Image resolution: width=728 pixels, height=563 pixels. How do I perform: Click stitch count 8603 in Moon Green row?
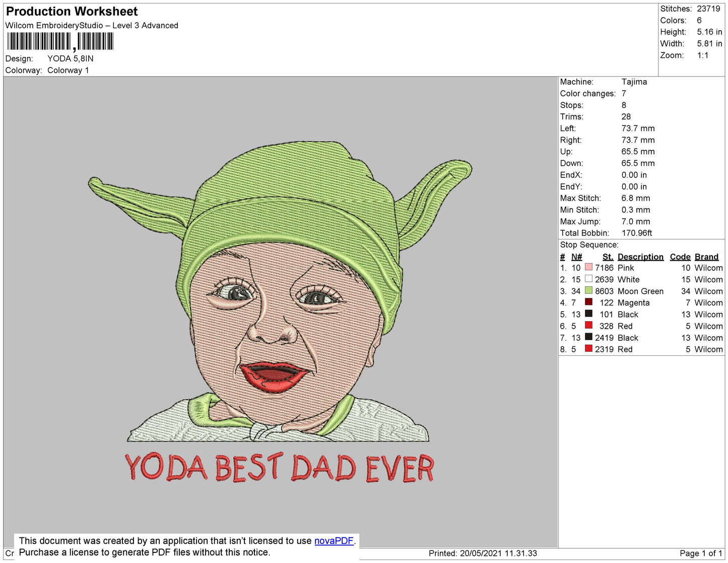click(604, 291)
